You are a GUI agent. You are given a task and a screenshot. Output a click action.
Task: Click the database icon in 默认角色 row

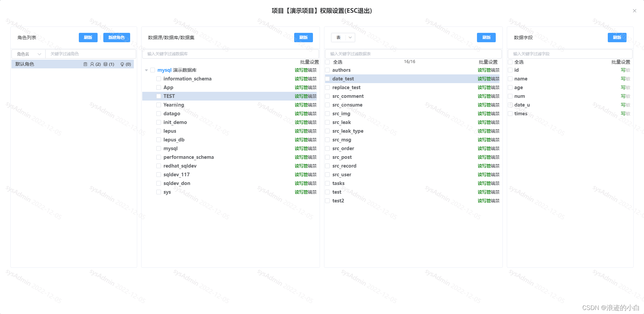pyautogui.click(x=105, y=64)
